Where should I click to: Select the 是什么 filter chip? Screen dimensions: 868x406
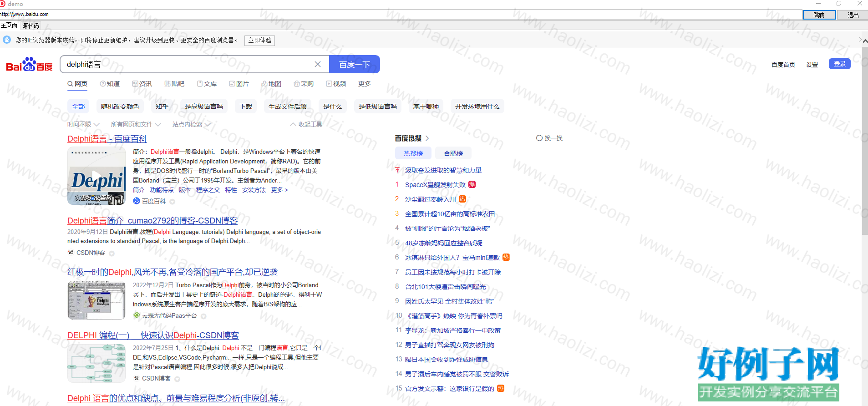(x=333, y=107)
